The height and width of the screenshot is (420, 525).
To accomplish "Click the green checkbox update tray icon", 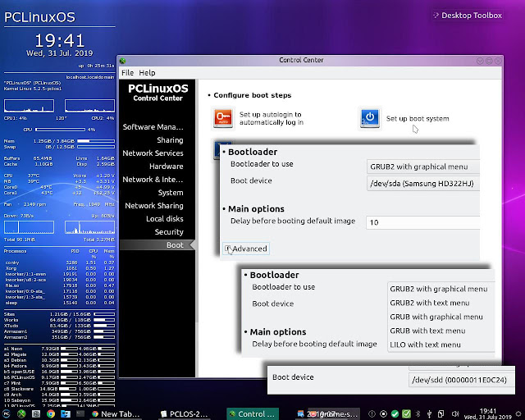I will (407, 414).
